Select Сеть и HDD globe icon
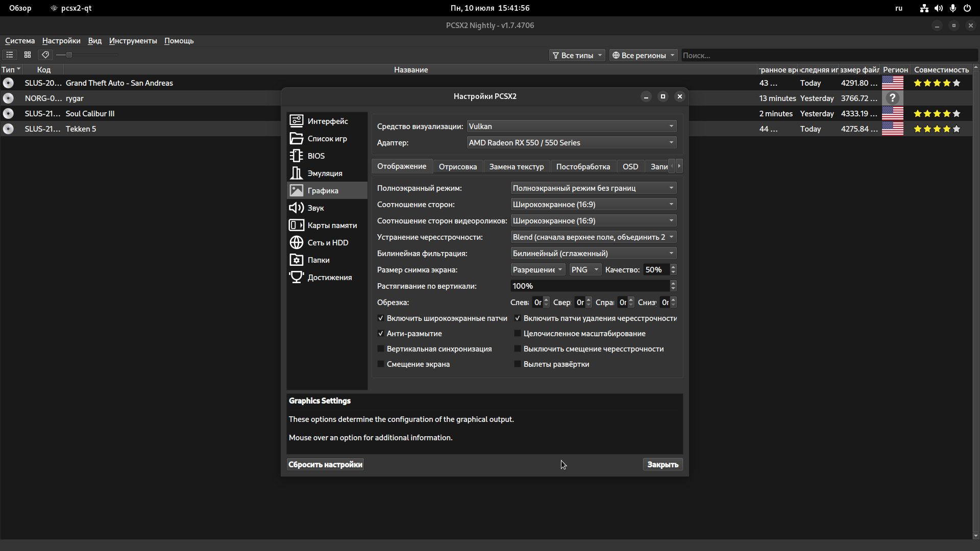 click(297, 242)
